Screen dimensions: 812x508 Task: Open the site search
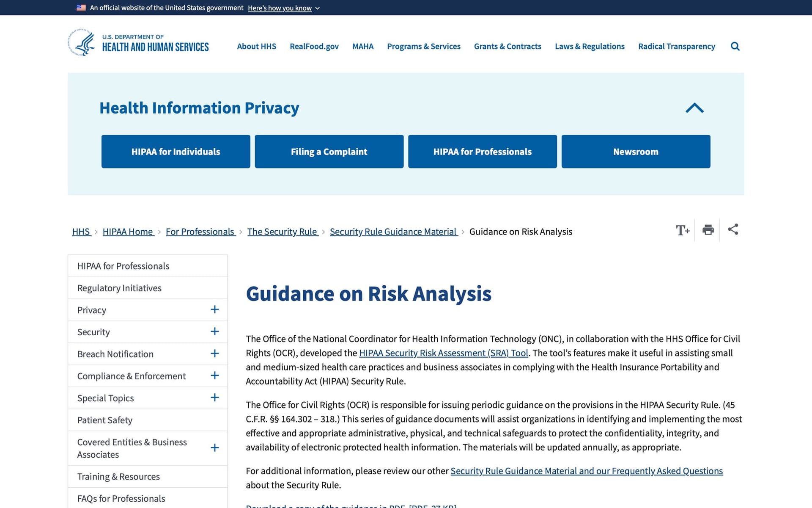pos(735,46)
